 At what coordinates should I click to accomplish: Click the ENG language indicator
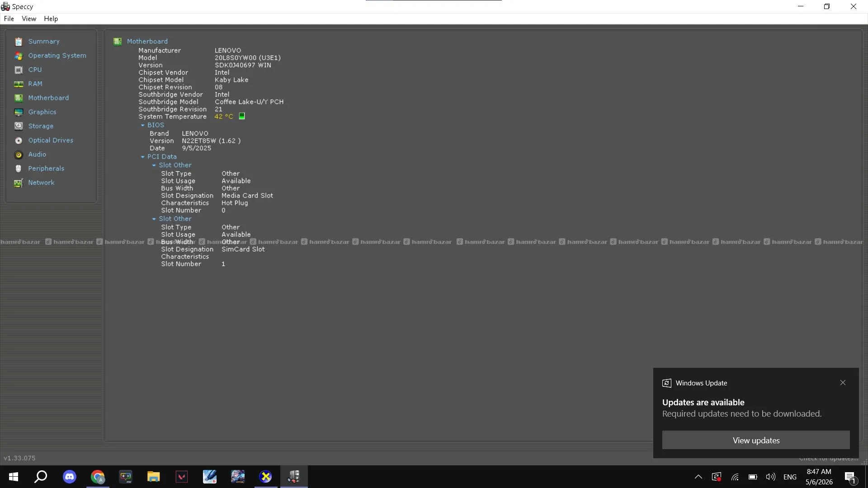(x=790, y=477)
